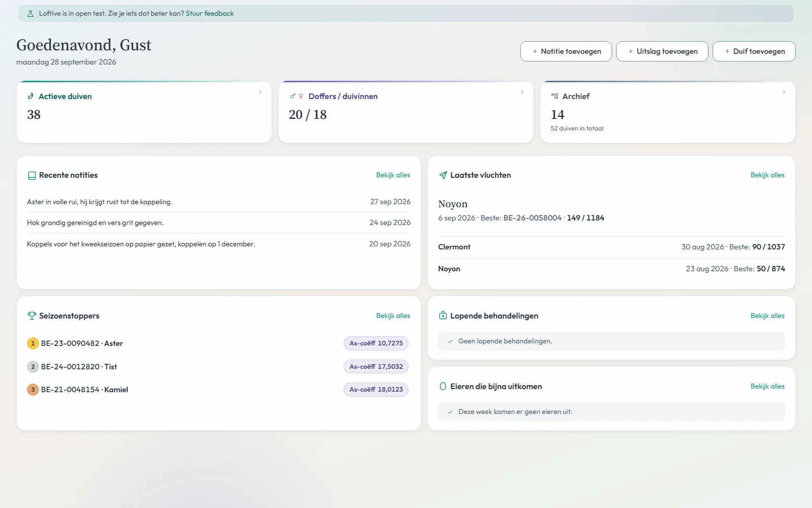This screenshot has height=508, width=812.
Task: Select the Clermont flight row
Action: (612, 247)
